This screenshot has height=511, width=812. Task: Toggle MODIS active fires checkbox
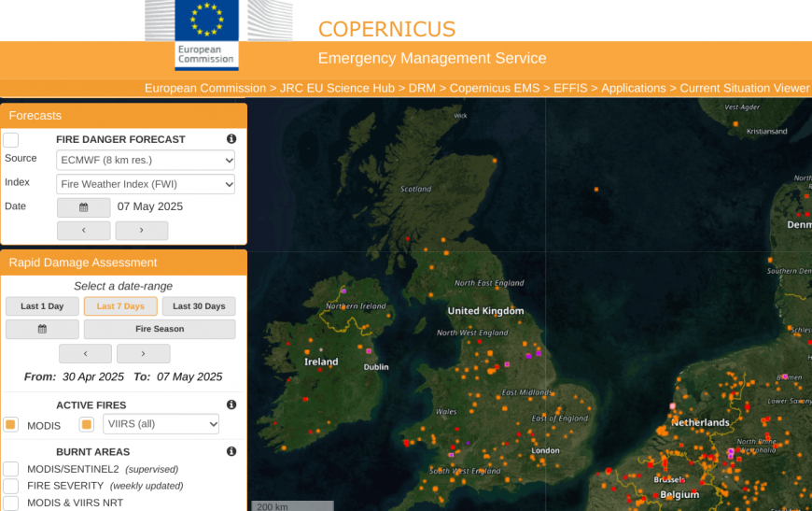[x=10, y=425]
